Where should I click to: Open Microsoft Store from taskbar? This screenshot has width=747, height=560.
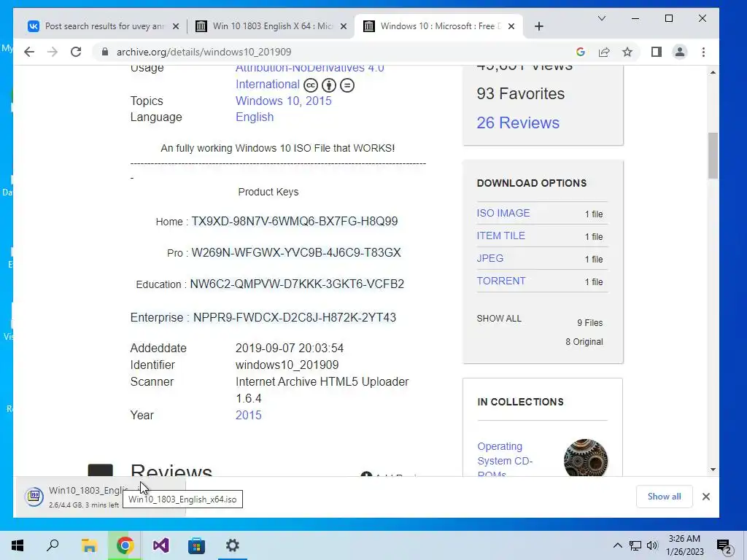point(196,545)
